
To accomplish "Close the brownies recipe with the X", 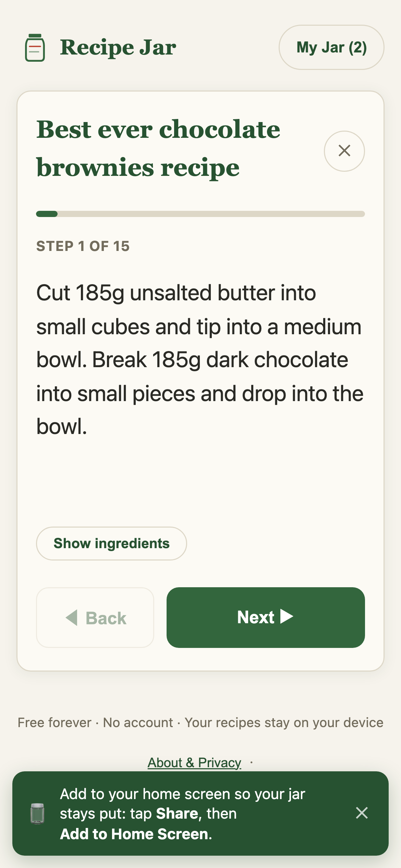I will pos(344,151).
